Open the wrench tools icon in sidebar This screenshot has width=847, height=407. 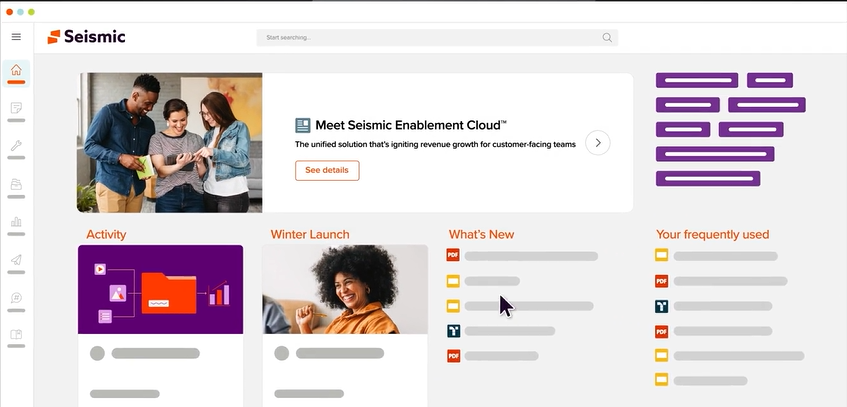tap(16, 145)
